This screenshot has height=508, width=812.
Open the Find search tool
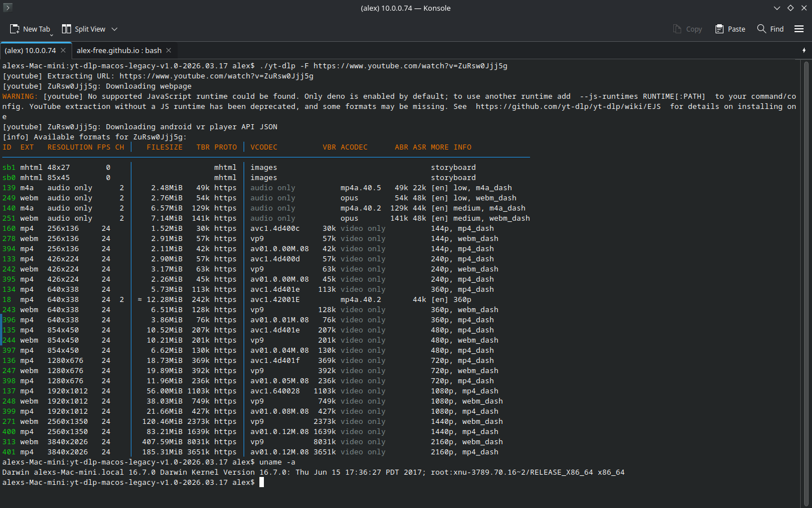coord(770,29)
